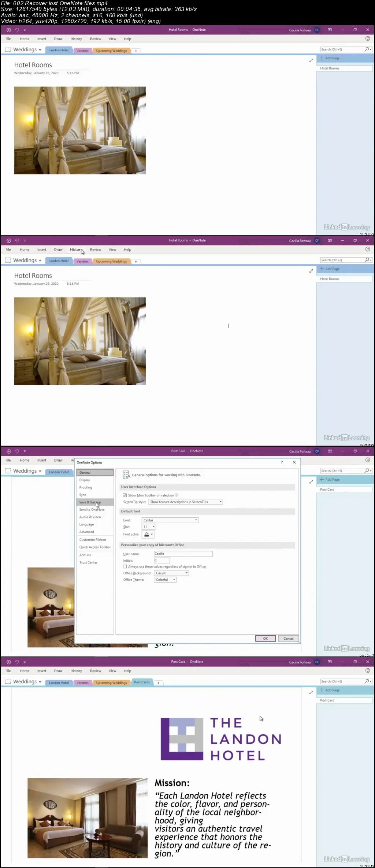Open the font Size dropdown showing 11
This screenshot has width=375, height=868.
click(149, 527)
